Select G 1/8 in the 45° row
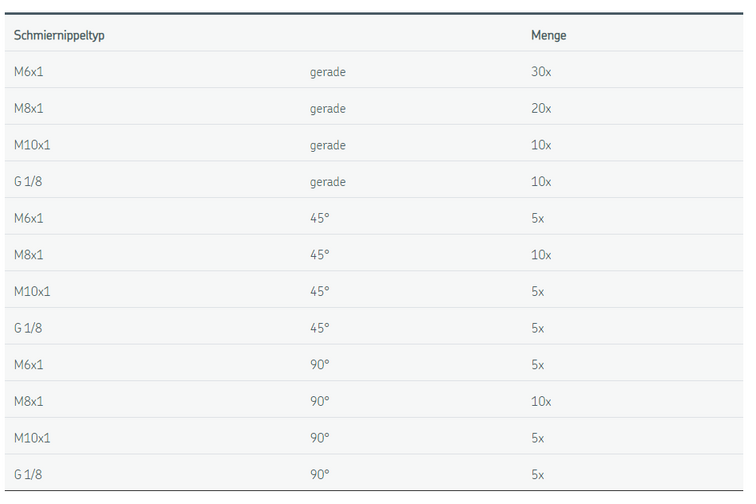The width and height of the screenshot is (756, 504). (x=29, y=328)
